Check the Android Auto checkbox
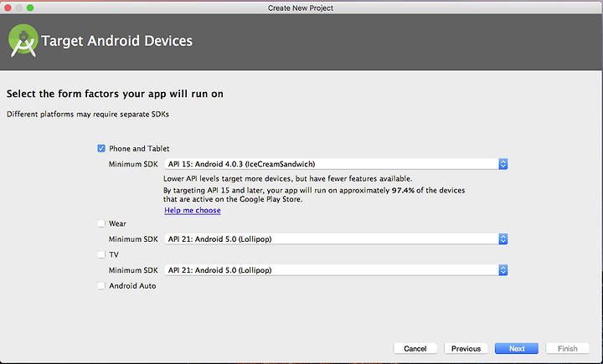Viewport: 603px width, 364px height. coord(101,285)
